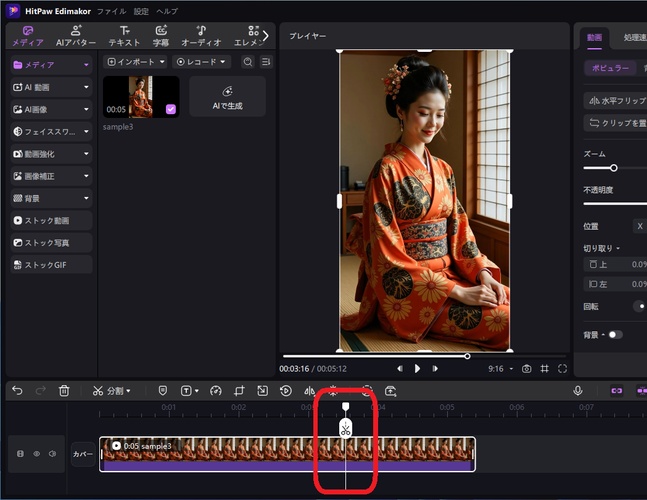647x500 pixels.
Task: Open the 分割 split dropdown arrow
Action: [129, 391]
